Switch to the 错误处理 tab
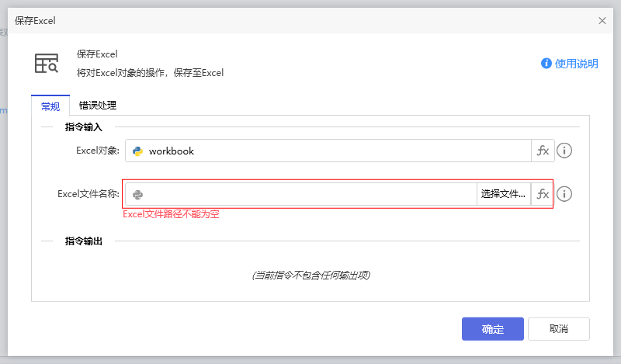 pyautogui.click(x=98, y=106)
